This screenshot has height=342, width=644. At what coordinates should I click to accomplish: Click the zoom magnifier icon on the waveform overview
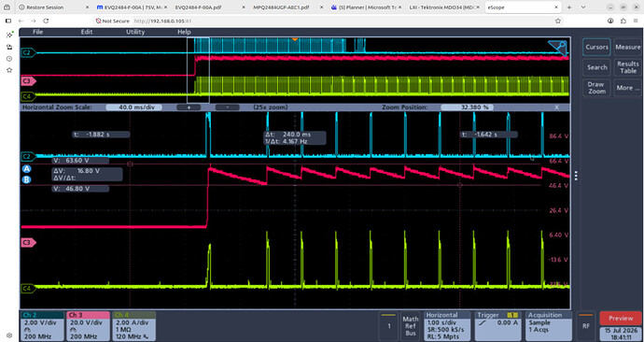point(558,48)
